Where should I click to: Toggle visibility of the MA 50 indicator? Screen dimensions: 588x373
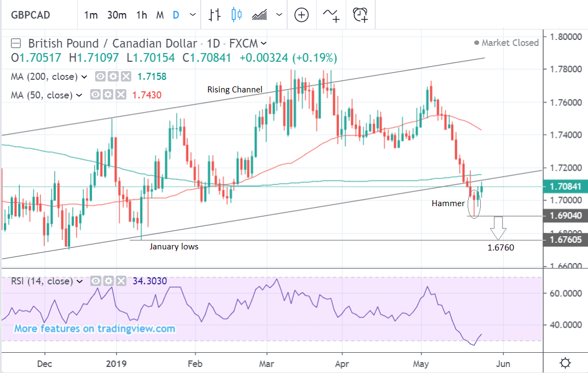click(x=96, y=95)
